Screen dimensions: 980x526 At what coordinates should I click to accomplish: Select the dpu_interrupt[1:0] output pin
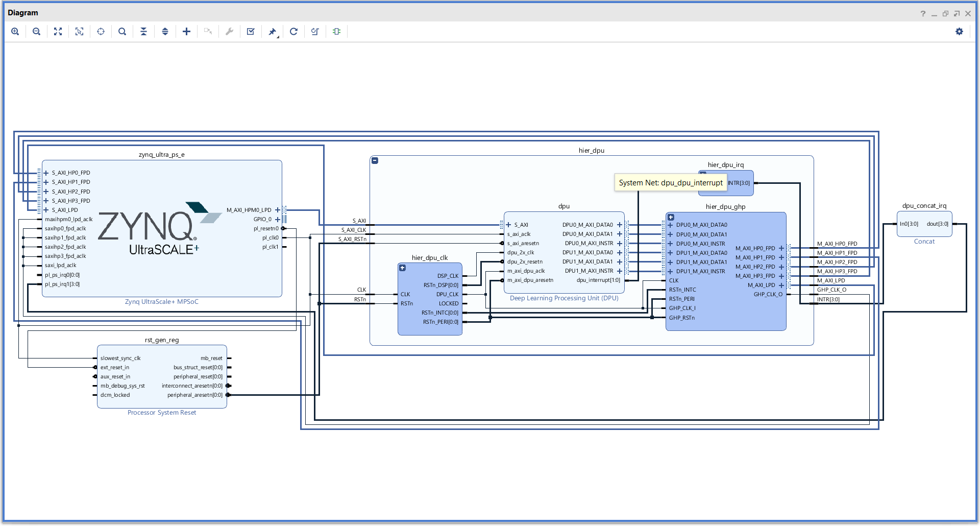(597, 280)
